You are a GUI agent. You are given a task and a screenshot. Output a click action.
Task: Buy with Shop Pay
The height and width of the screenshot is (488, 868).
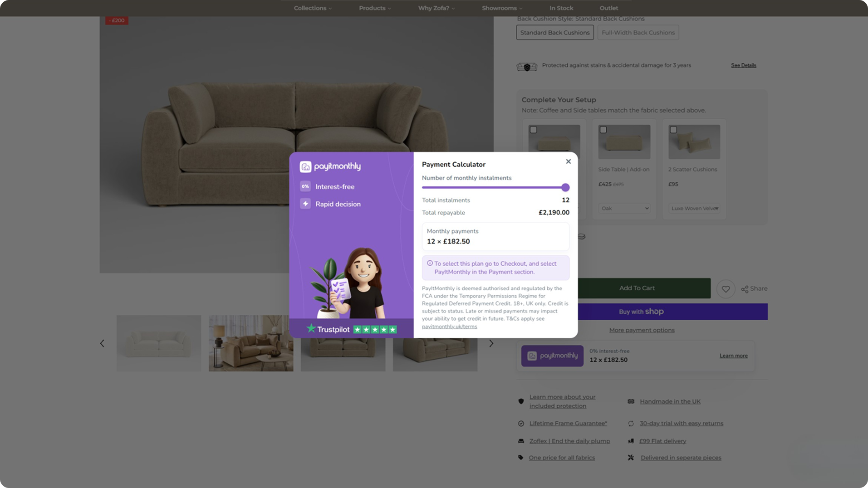pyautogui.click(x=642, y=312)
